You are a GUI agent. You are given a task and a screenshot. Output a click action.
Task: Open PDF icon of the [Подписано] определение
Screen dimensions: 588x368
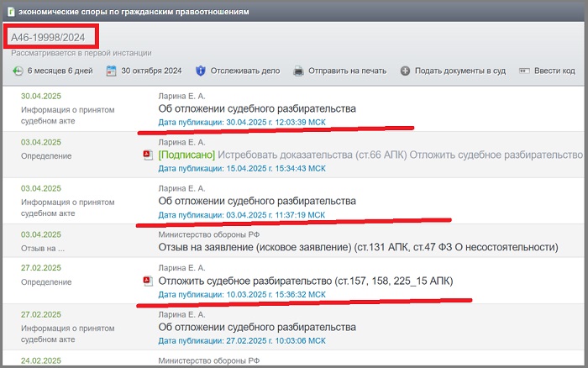148,155
